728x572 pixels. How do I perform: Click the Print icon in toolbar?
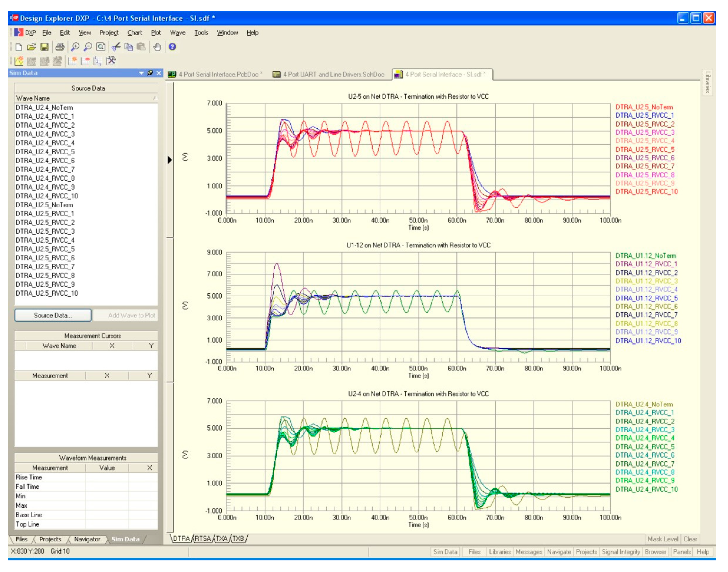[60, 47]
